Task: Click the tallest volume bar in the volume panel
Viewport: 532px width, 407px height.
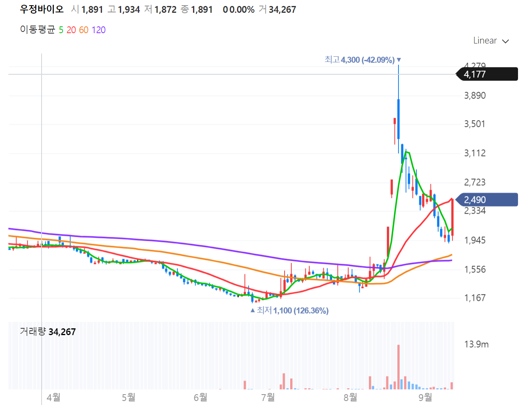Action: point(399,367)
